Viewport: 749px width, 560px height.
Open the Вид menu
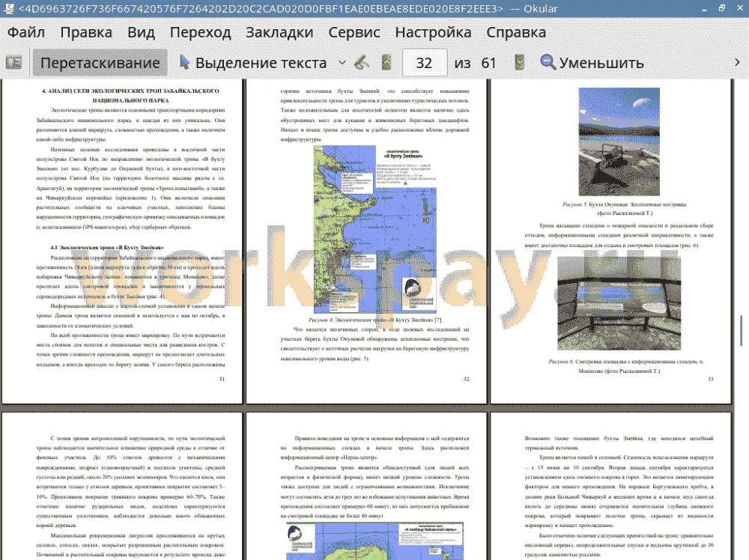[141, 32]
